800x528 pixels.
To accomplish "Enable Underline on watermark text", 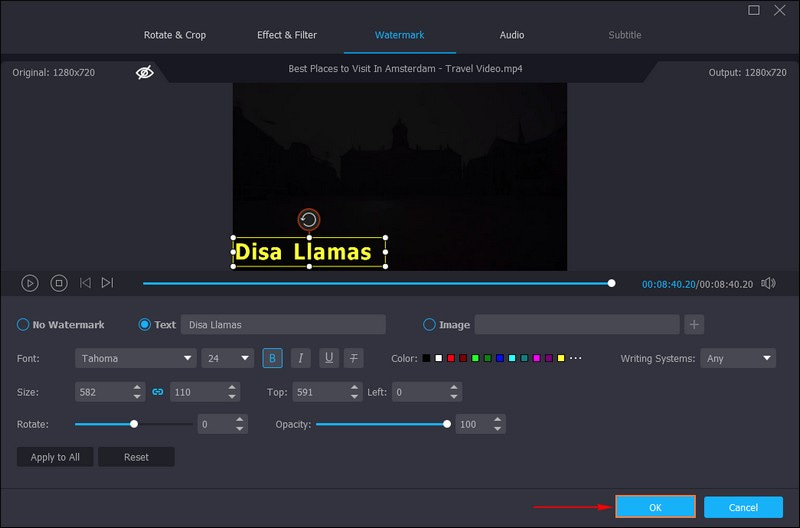I will (x=328, y=358).
